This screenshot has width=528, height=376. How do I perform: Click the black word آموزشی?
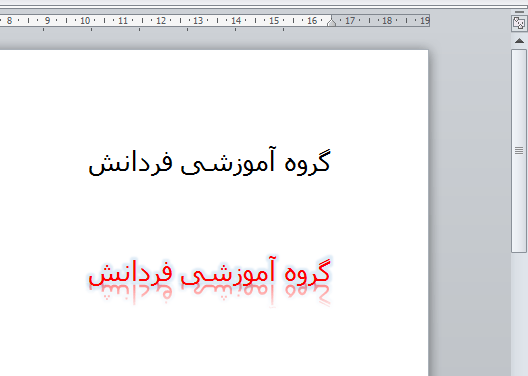[228, 161]
